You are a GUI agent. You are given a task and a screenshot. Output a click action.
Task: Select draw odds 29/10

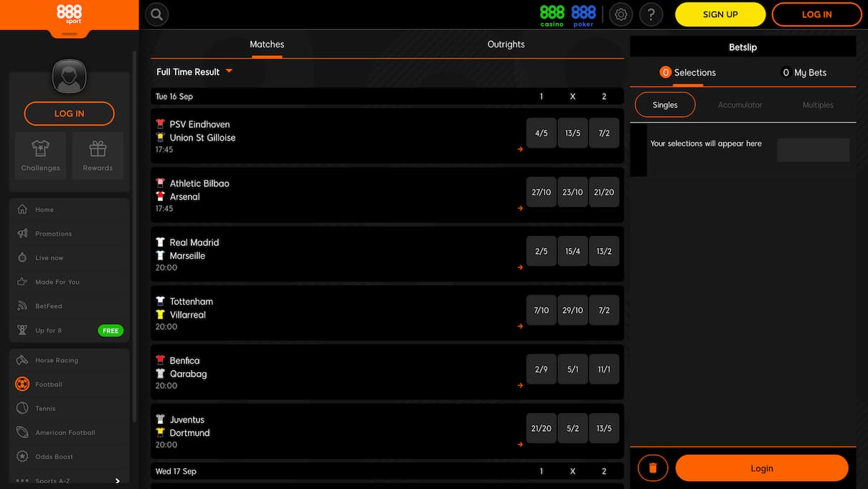tap(572, 310)
